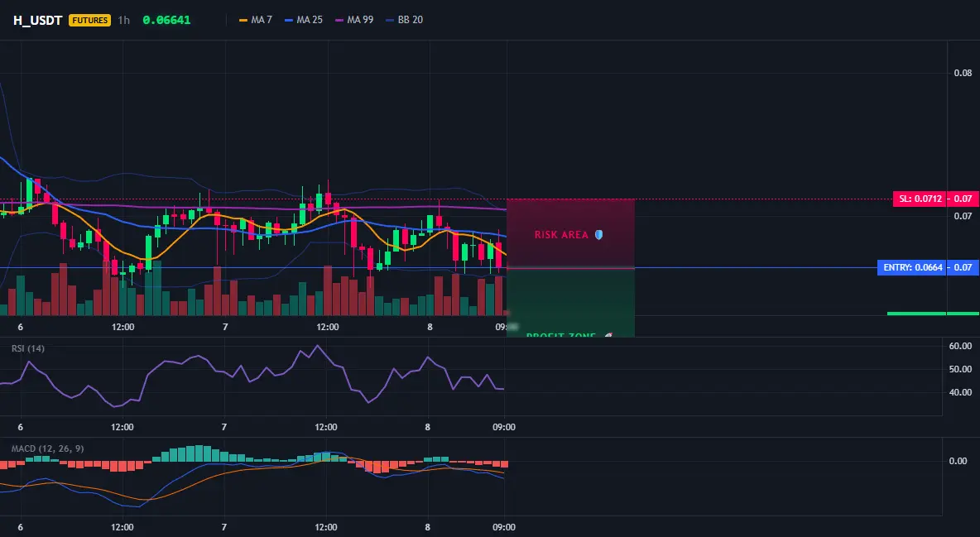Click the 60.00 RSI axis value
980x537 pixels.
point(961,346)
